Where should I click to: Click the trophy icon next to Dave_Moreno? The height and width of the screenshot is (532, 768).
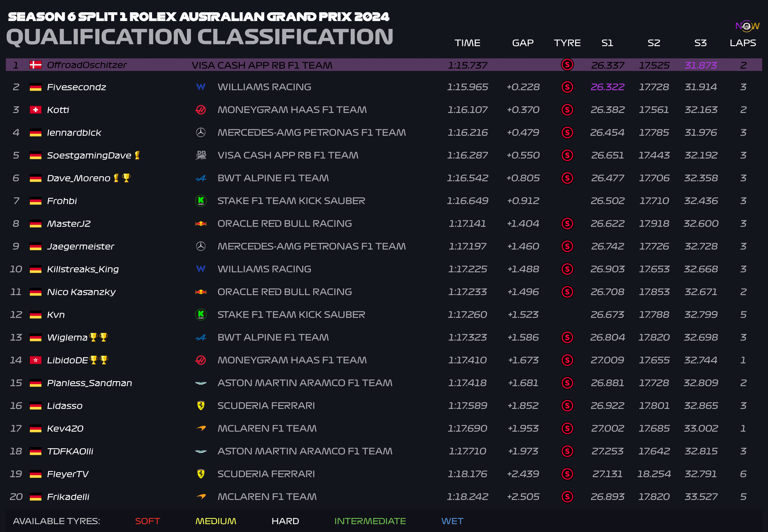tap(126, 178)
